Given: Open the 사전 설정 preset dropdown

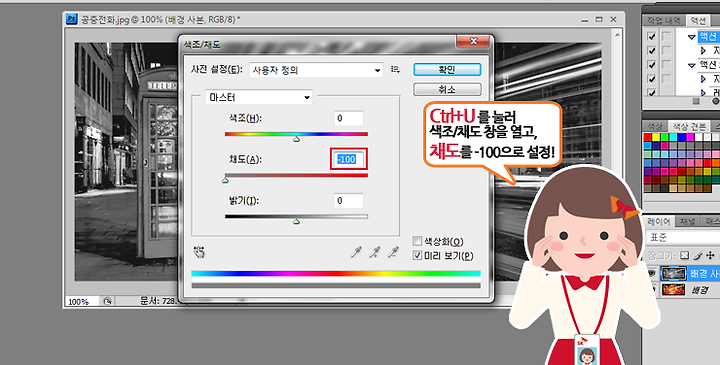Looking at the screenshot, I should click(316, 70).
